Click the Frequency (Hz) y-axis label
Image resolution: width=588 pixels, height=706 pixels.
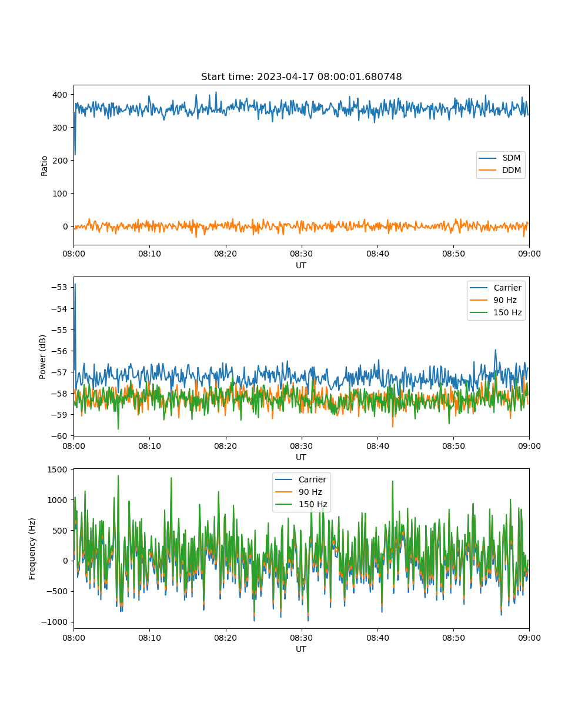[x=32, y=548]
